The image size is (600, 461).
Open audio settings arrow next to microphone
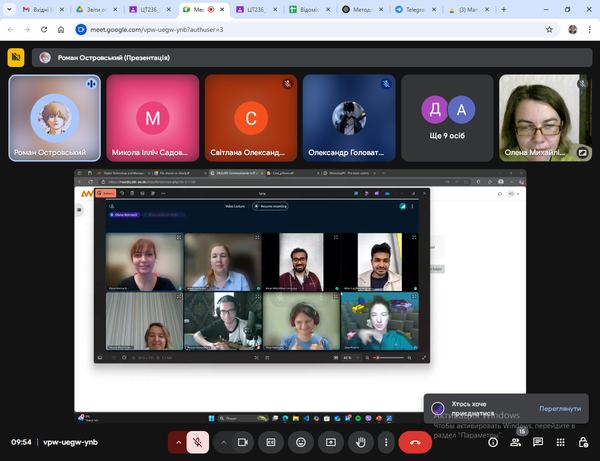click(179, 442)
